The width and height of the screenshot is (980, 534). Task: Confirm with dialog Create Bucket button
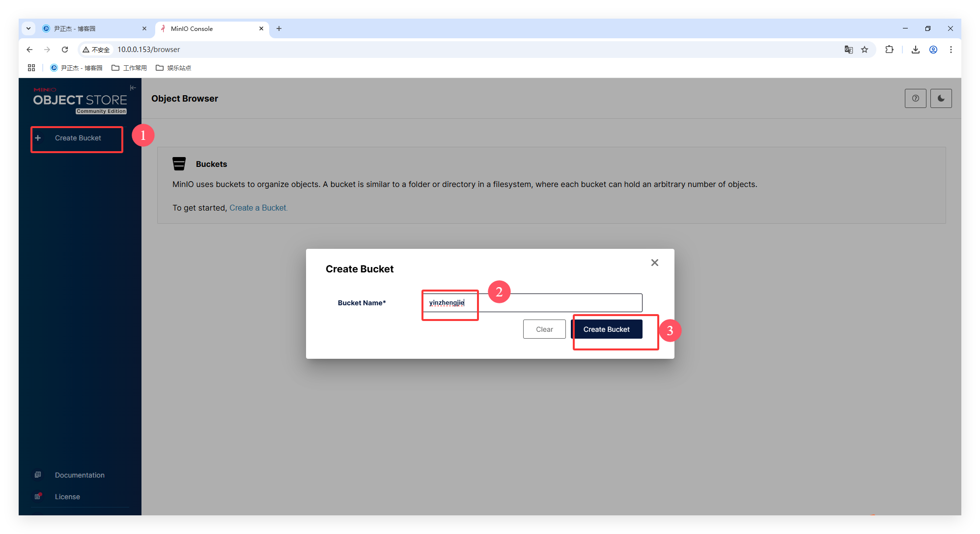point(606,329)
